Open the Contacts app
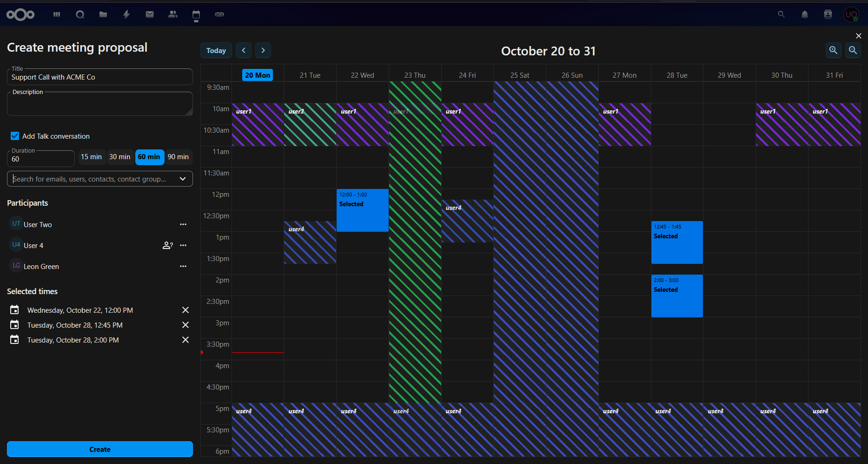Image resolution: width=868 pixels, height=464 pixels. 173,14
